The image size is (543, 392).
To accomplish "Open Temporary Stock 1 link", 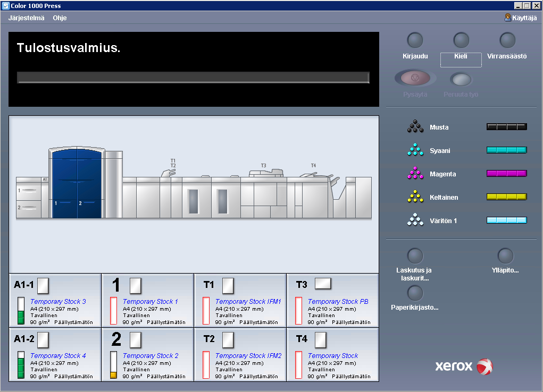I will point(151,301).
